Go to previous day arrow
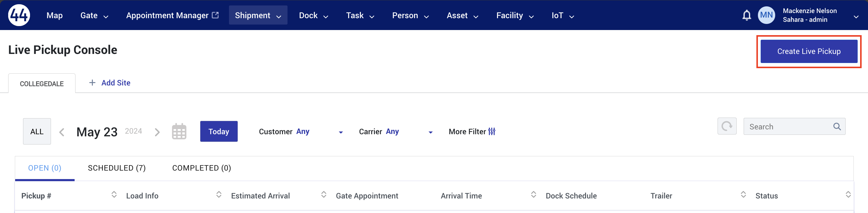 click(62, 132)
